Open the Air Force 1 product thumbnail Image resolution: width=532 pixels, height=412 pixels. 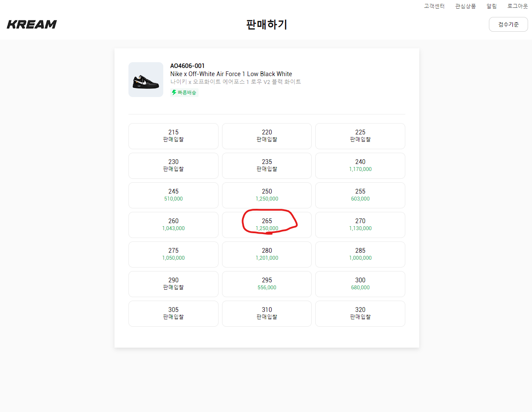(146, 80)
